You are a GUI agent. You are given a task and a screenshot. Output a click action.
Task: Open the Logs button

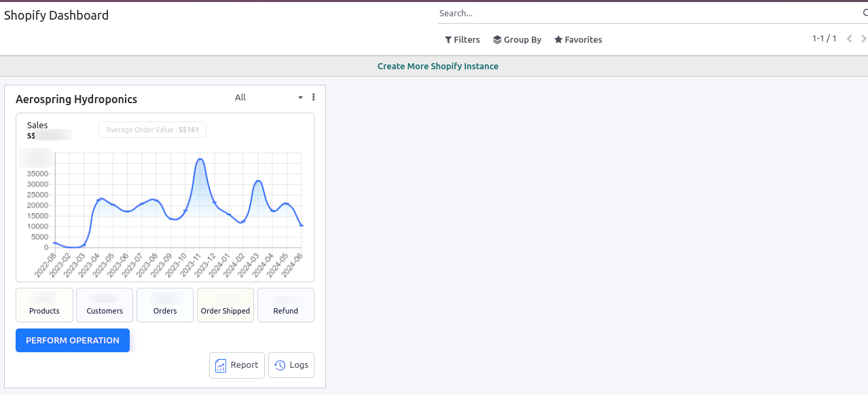point(291,365)
